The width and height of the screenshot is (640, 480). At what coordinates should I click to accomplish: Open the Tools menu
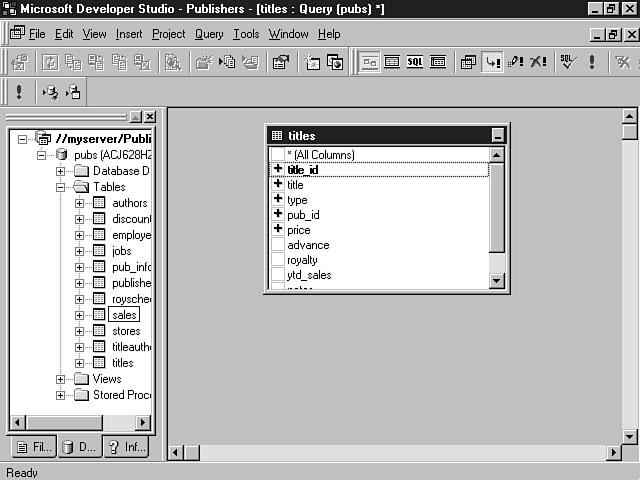tap(246, 34)
